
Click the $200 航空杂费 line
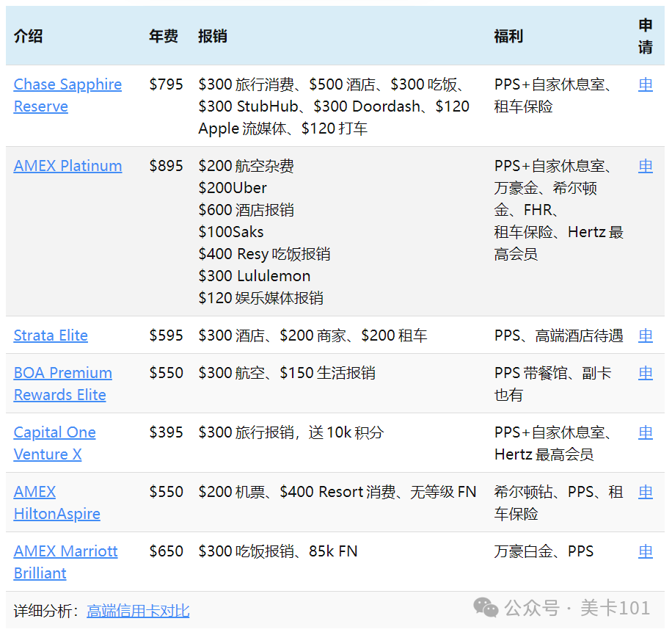[246, 165]
